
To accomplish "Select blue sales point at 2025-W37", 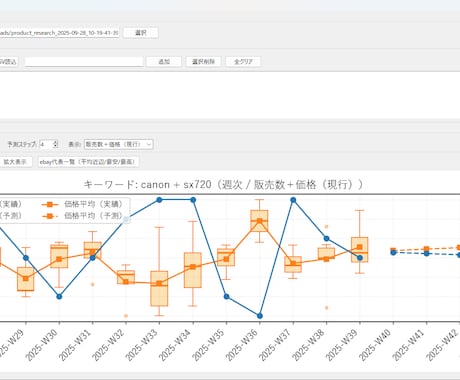I will [293, 200].
